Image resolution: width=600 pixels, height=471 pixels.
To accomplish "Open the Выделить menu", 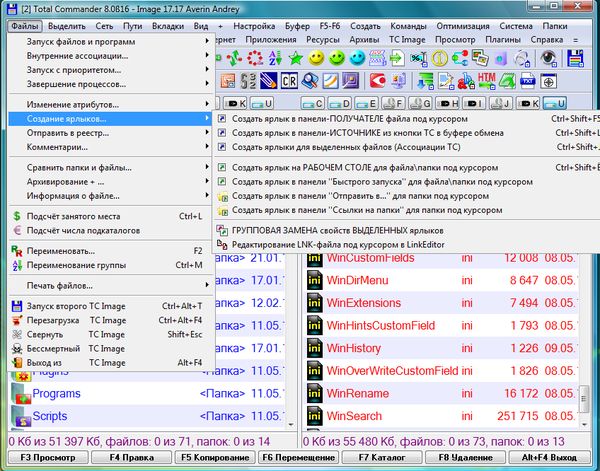I will pos(67,26).
